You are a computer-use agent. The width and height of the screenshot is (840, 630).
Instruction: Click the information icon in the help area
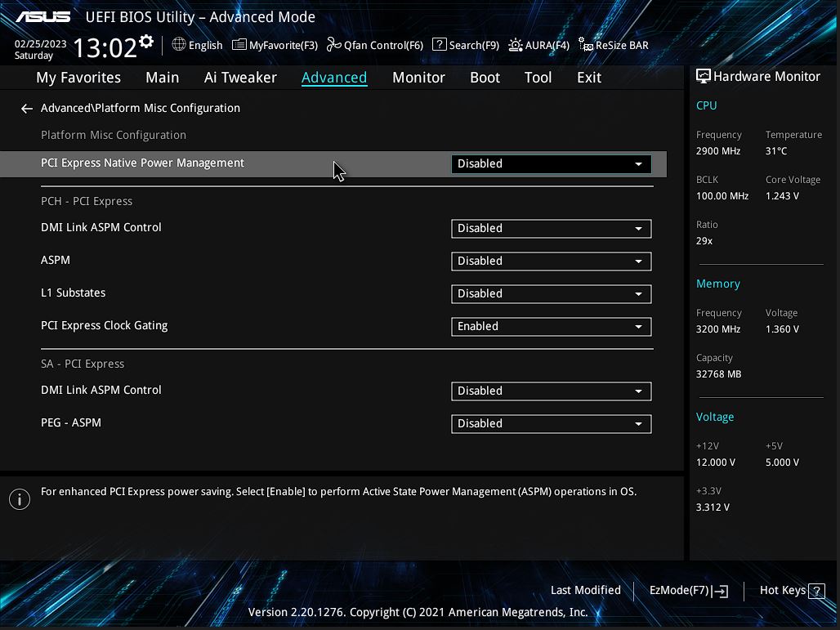[x=20, y=499]
